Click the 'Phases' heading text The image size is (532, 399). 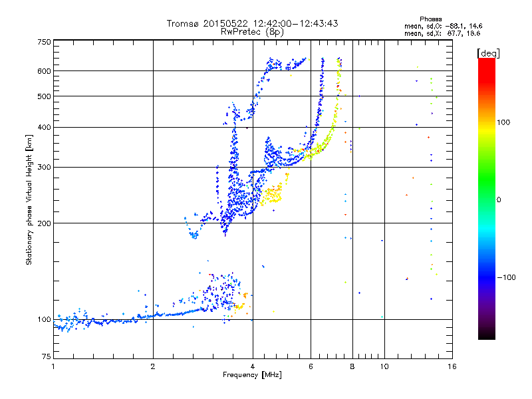430,19
